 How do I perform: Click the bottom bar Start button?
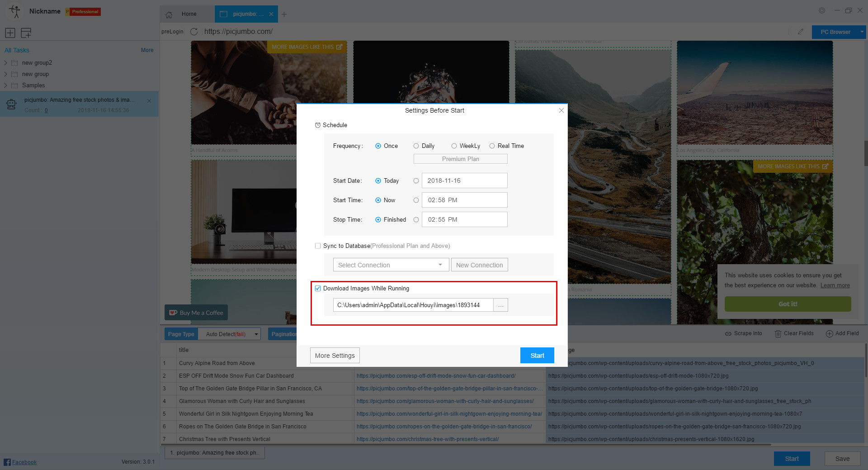(x=792, y=458)
